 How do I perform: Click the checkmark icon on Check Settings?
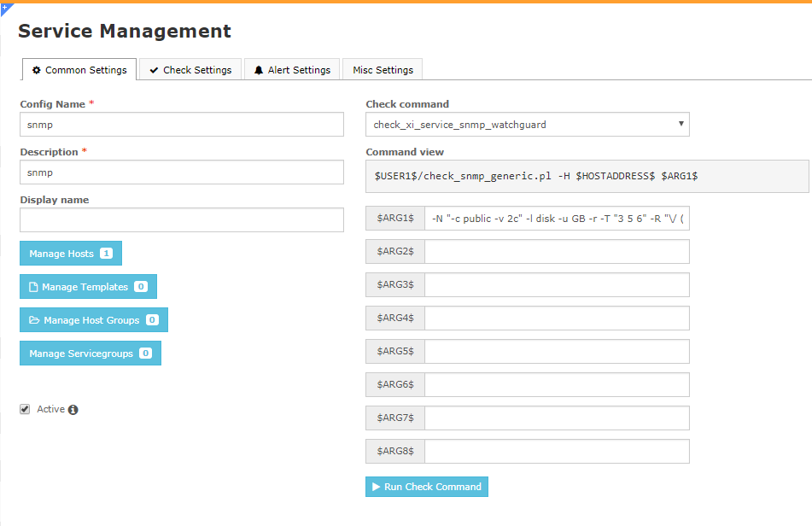155,70
